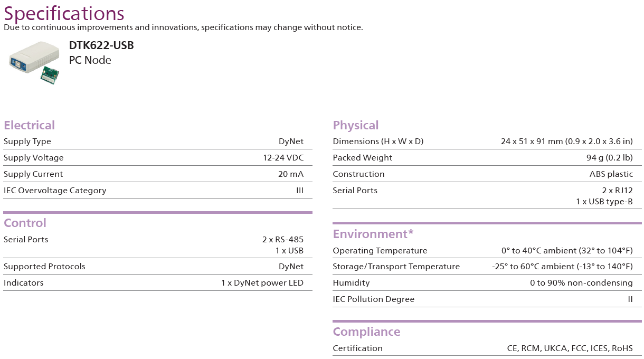Click the Environment section heading
This screenshot has width=644, height=359.
[x=373, y=234]
